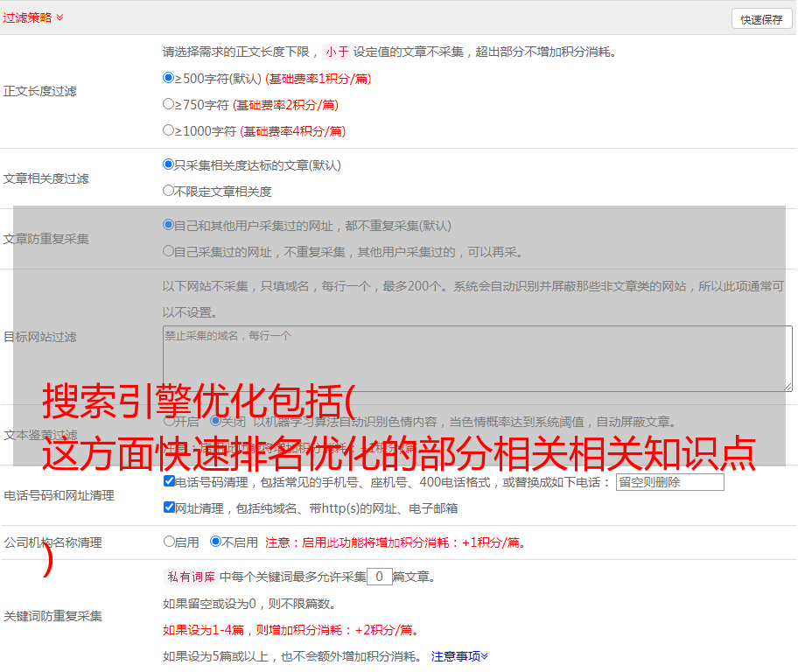Viewport: 798px width, 672px height.
Task: Choose 只采集相关度达标的文章 option
Action: pyautogui.click(x=169, y=164)
